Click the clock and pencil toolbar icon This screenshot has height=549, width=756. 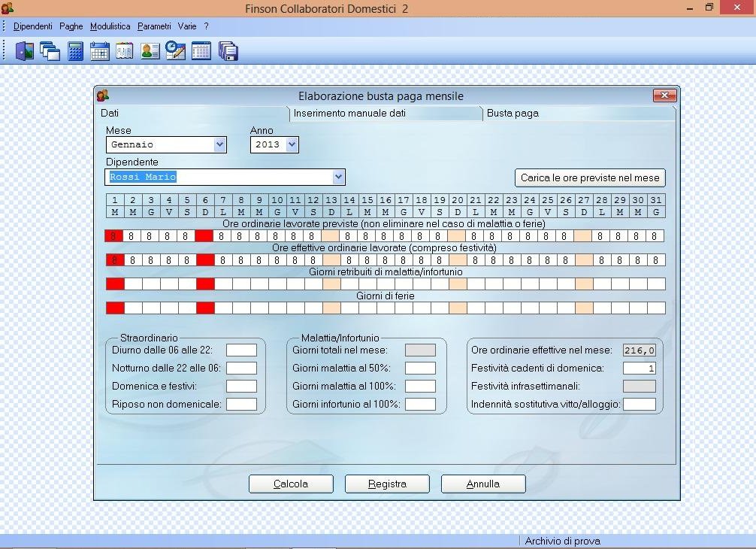pos(175,50)
